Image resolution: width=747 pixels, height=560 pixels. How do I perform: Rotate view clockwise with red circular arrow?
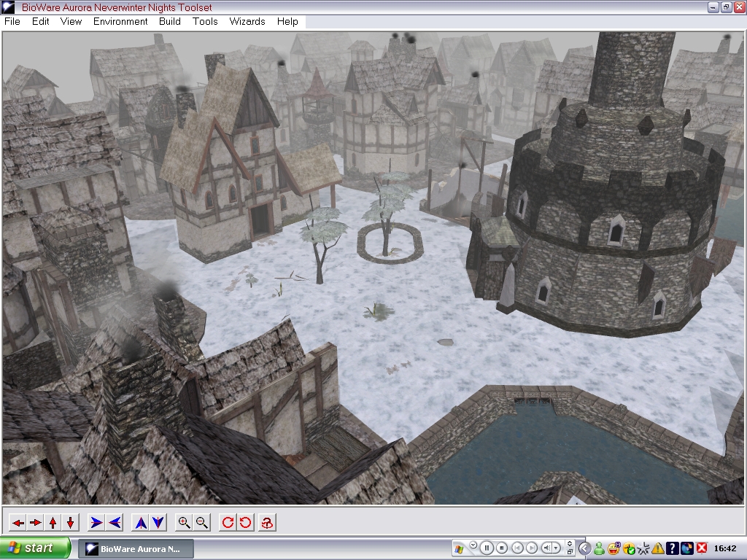click(228, 522)
